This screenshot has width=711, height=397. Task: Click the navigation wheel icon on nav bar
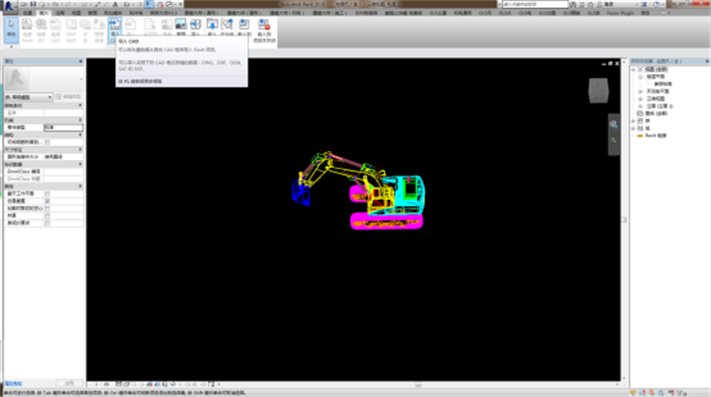pos(614,124)
